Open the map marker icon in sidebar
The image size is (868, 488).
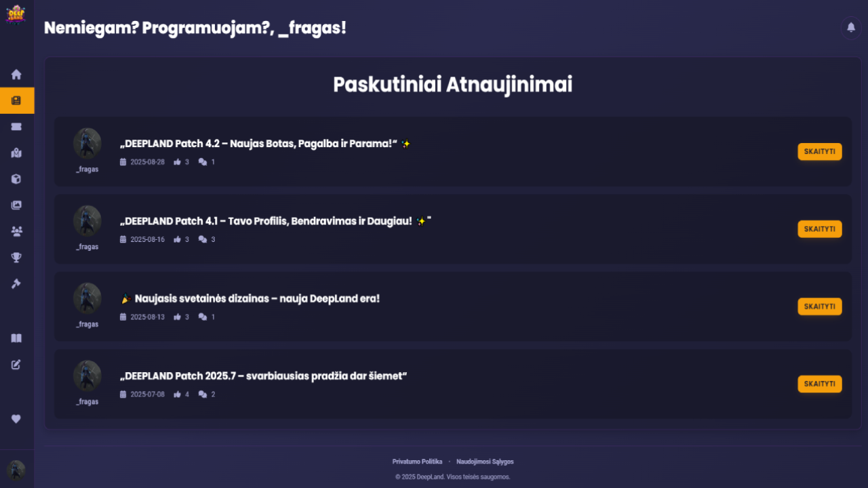pyautogui.click(x=16, y=153)
